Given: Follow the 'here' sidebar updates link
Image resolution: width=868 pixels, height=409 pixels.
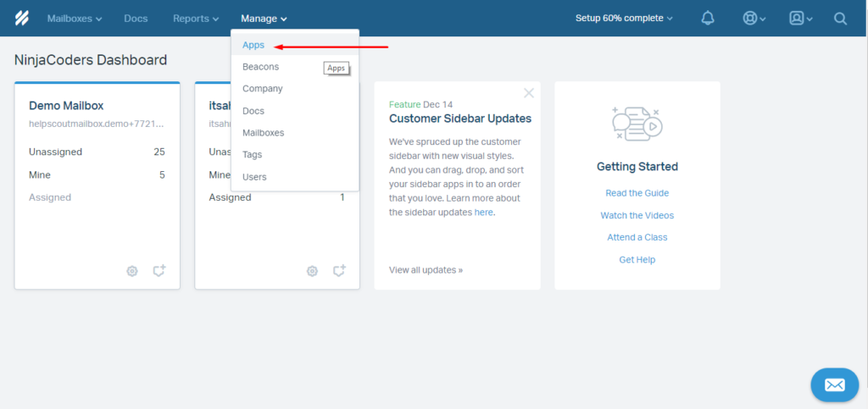Looking at the screenshot, I should [483, 213].
